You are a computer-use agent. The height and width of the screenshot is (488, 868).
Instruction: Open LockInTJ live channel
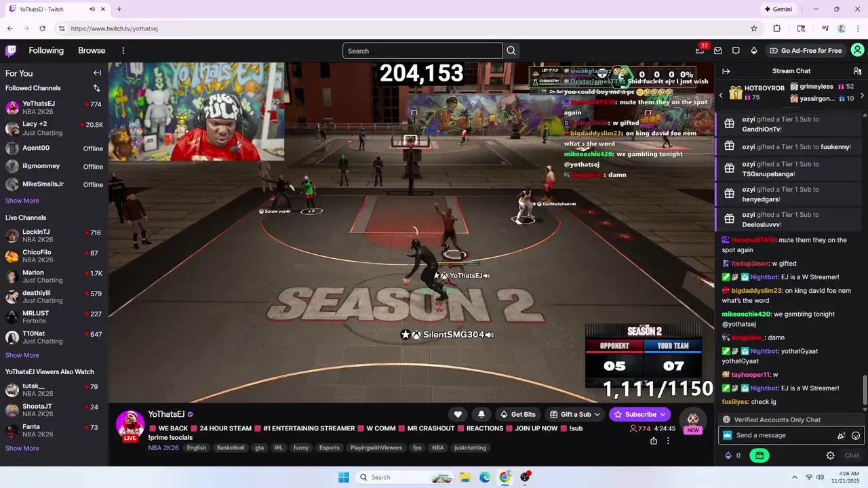tap(54, 236)
